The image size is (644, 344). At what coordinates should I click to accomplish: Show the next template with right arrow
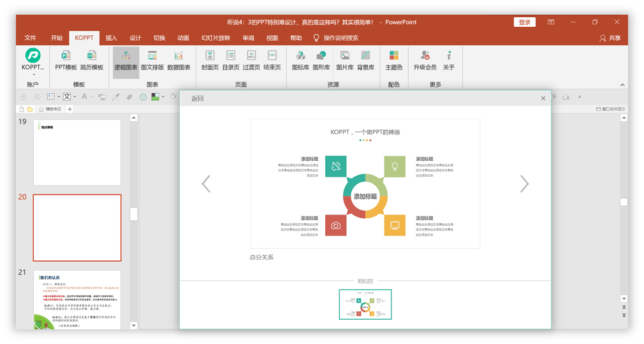525,184
